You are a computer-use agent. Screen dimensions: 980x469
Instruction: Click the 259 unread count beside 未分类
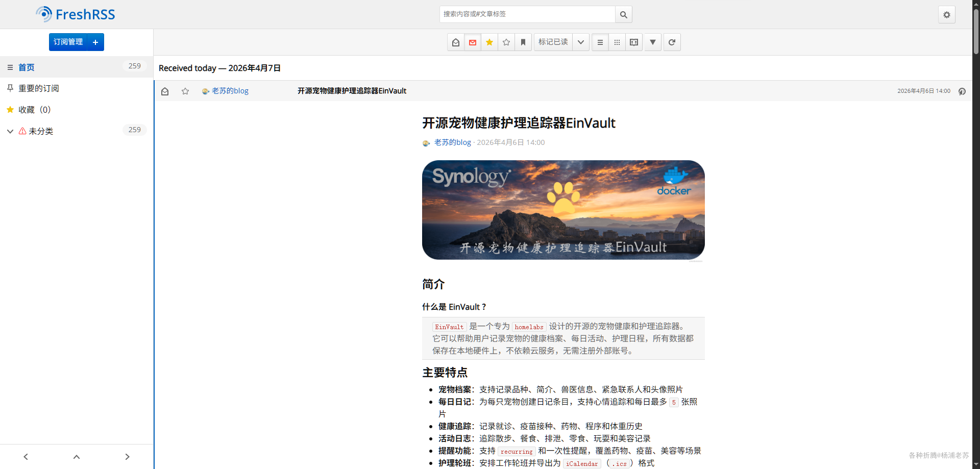pos(135,130)
